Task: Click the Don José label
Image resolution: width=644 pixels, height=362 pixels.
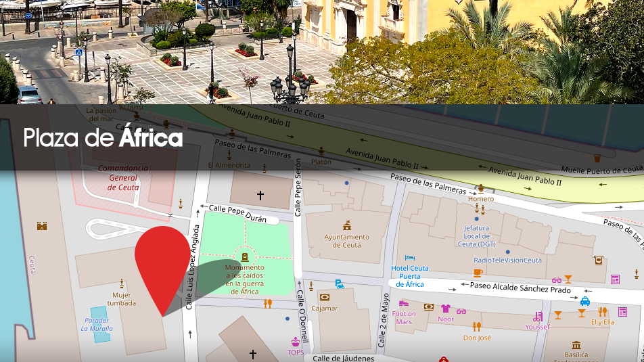Action: 477,338
